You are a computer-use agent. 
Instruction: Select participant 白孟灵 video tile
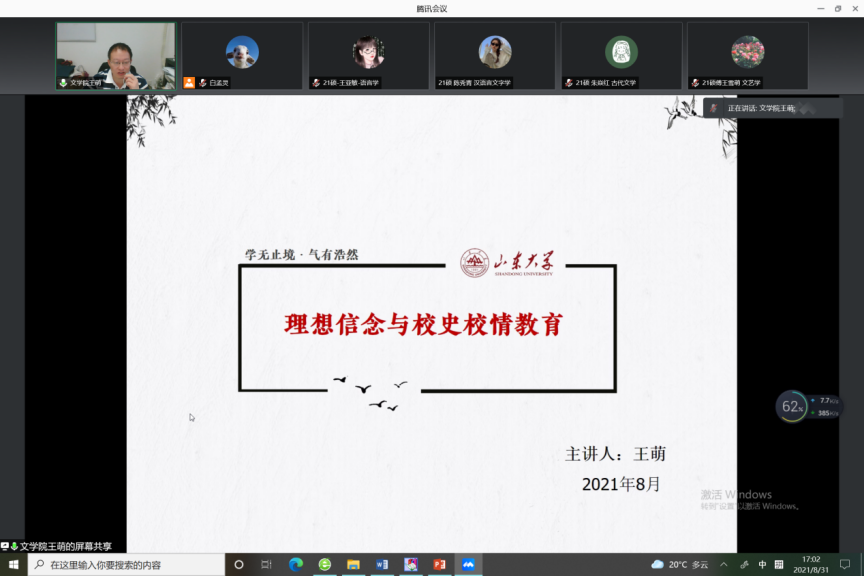tap(242, 56)
